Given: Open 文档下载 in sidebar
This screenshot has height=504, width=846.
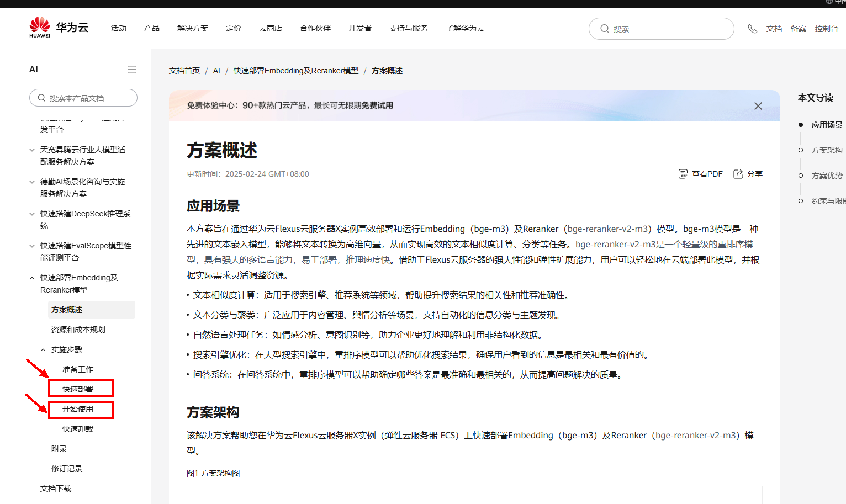Looking at the screenshot, I should tap(56, 489).
